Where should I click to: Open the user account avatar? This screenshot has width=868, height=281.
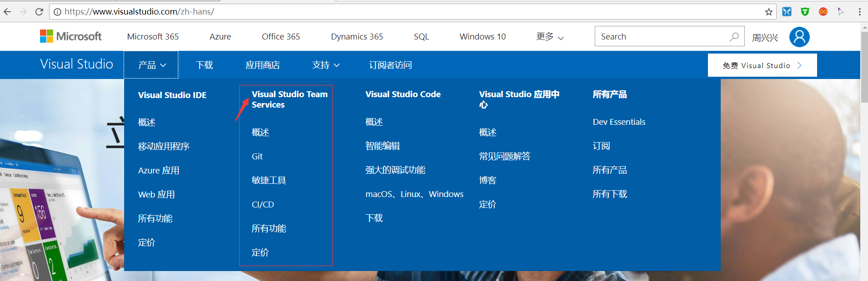pos(799,37)
